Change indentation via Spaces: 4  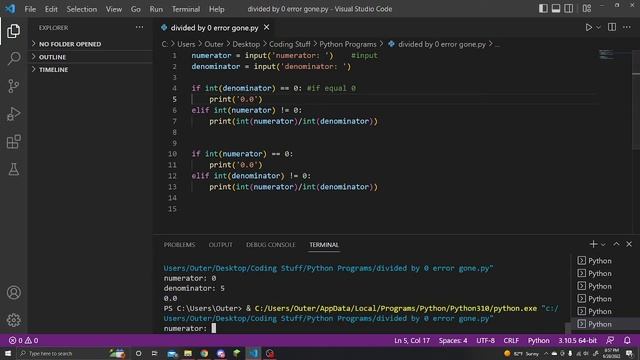pyautogui.click(x=453, y=340)
